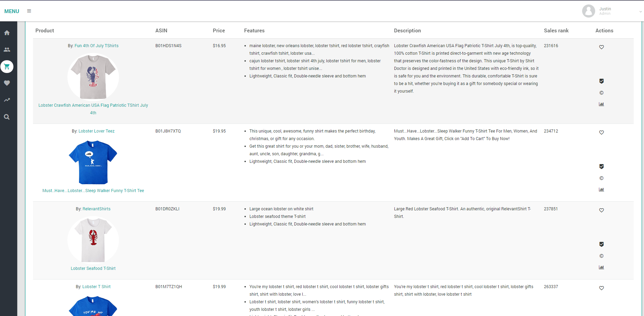The height and width of the screenshot is (316, 644).
Task: Click the MENU label in the top bar
Action: (x=11, y=11)
